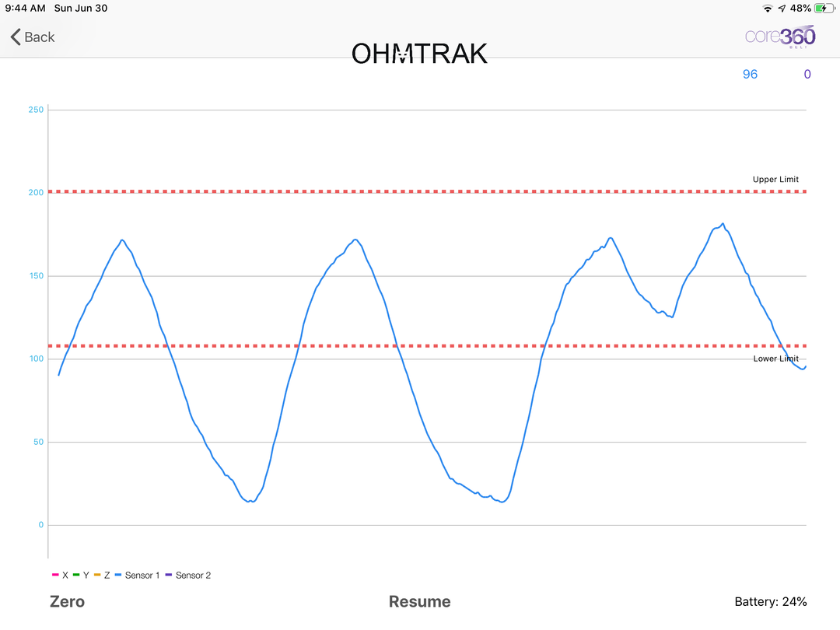Tap the Sensor 1 reading value 96
The width and height of the screenshot is (840, 630).
tap(750, 75)
